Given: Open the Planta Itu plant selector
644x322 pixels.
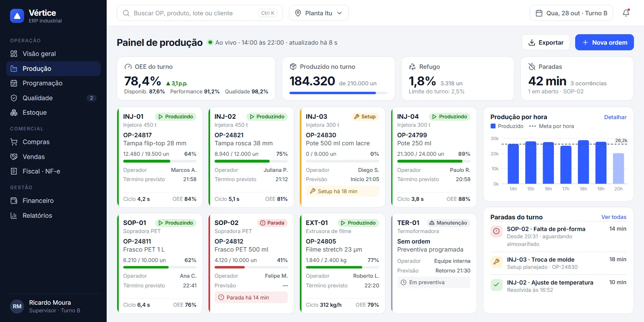Looking at the screenshot, I should (x=319, y=13).
